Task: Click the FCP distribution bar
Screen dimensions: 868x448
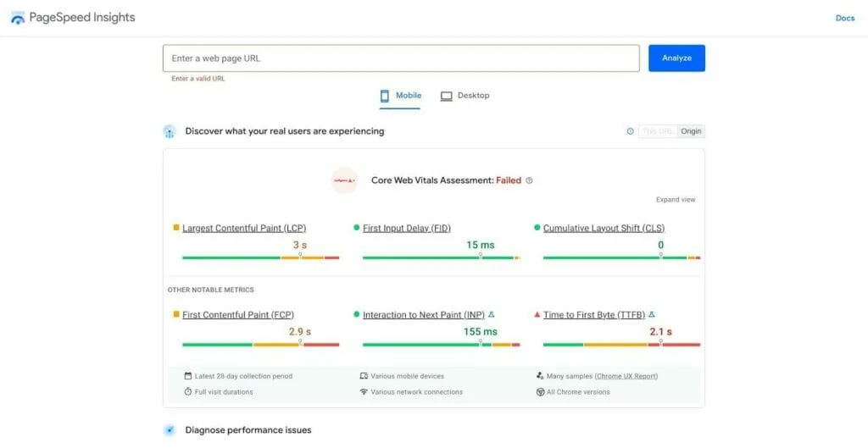Action: click(x=261, y=345)
